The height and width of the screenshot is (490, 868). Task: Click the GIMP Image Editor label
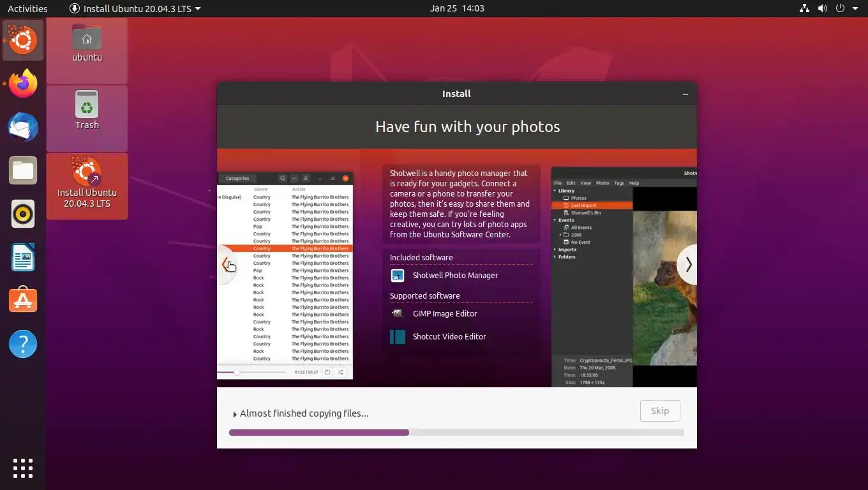pyautogui.click(x=445, y=313)
